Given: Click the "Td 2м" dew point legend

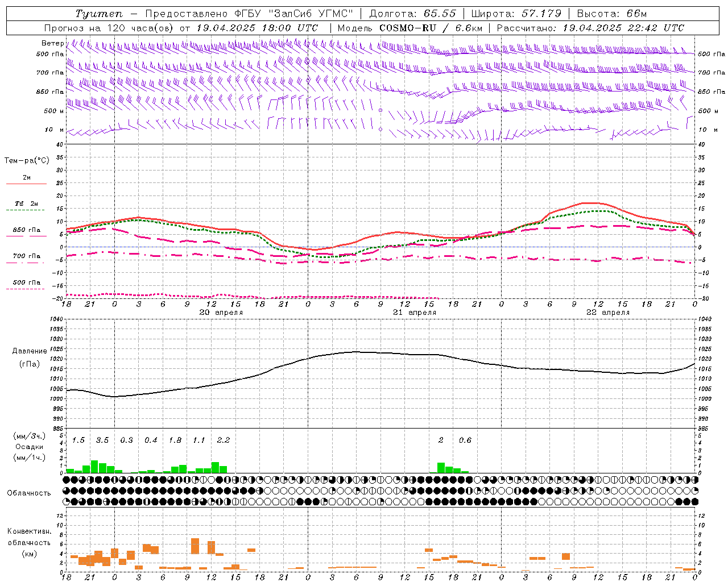Looking at the screenshot, I should (x=26, y=203).
